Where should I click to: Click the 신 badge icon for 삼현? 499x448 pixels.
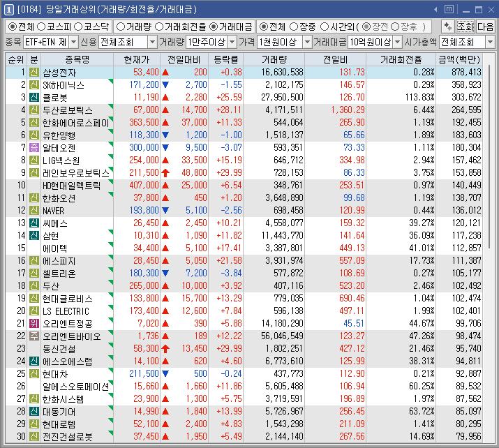click(x=33, y=235)
